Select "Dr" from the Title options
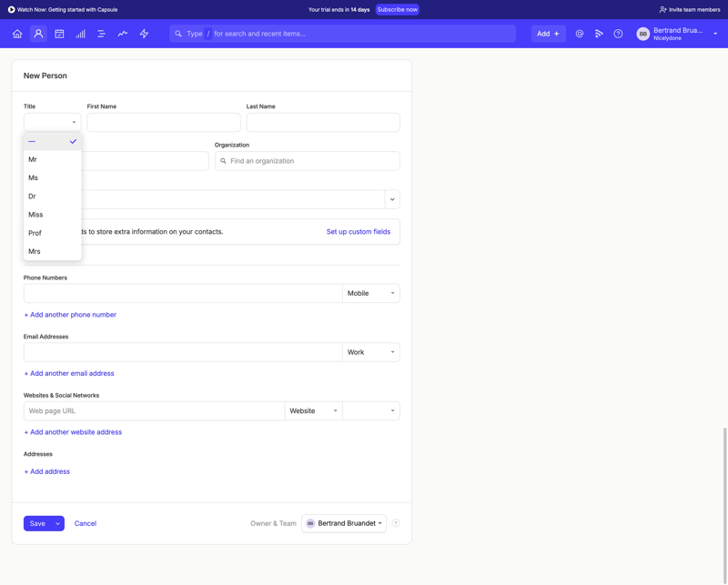 pos(33,196)
